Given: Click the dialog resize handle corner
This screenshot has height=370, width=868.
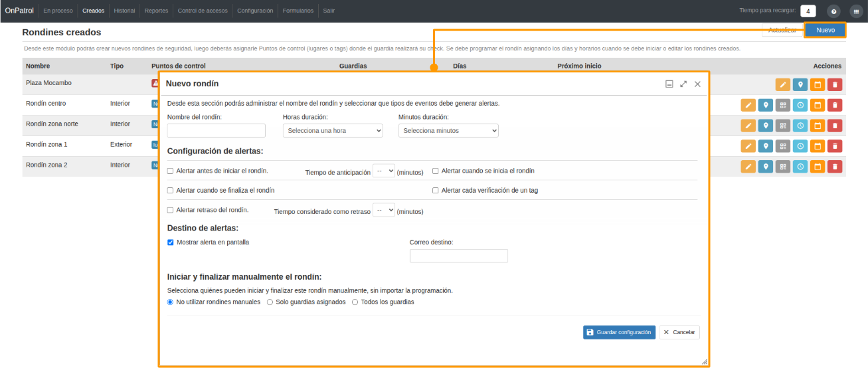Looking at the screenshot, I should click(x=705, y=362).
